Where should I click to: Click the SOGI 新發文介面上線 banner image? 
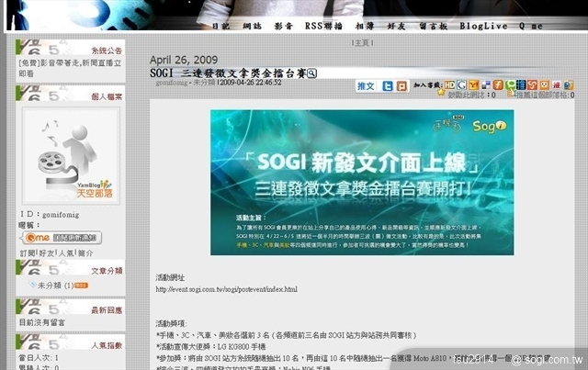362,183
